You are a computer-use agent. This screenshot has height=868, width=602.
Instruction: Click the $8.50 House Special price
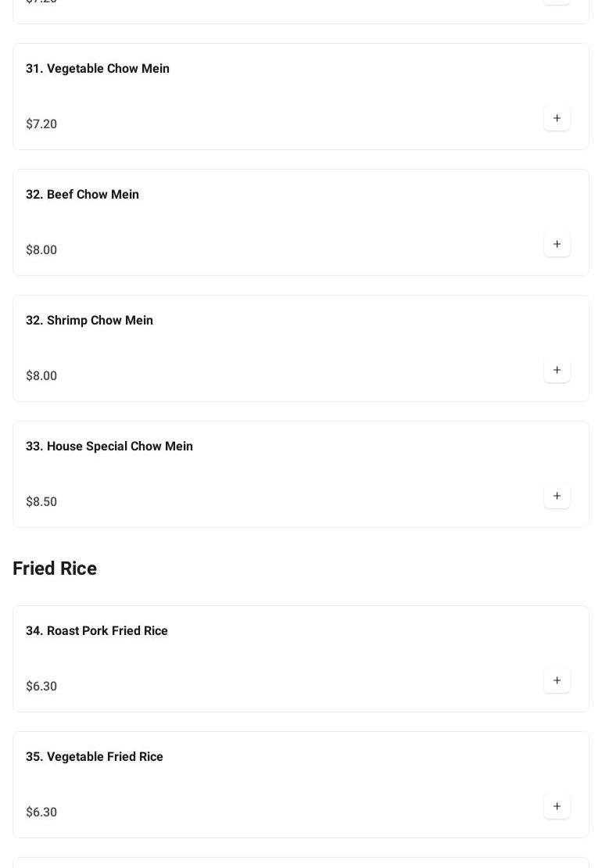pos(41,502)
